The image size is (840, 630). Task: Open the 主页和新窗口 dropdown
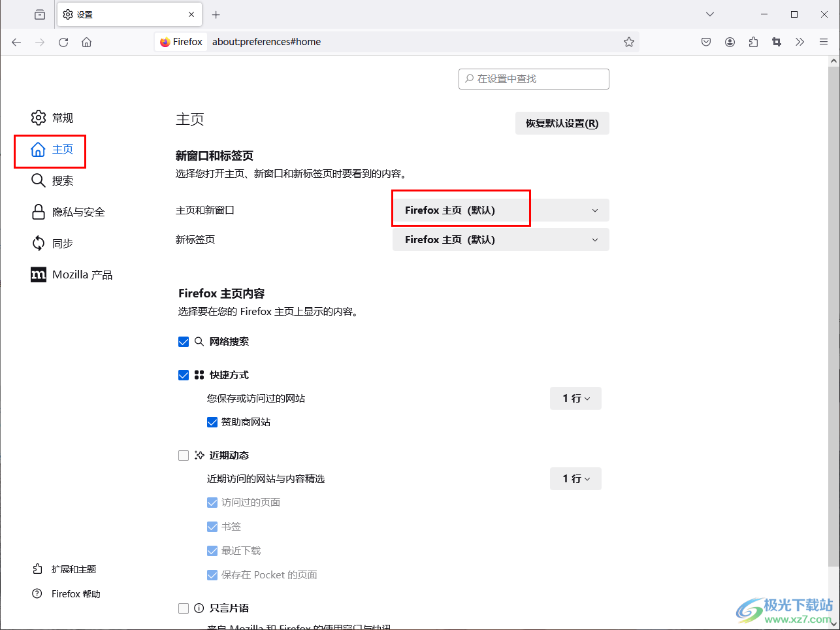(x=501, y=210)
